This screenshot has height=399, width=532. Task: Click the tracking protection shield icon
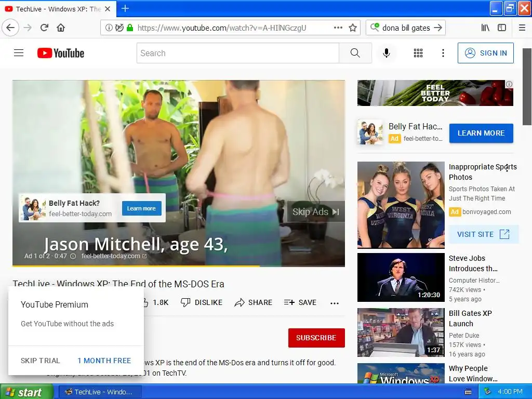(x=119, y=28)
